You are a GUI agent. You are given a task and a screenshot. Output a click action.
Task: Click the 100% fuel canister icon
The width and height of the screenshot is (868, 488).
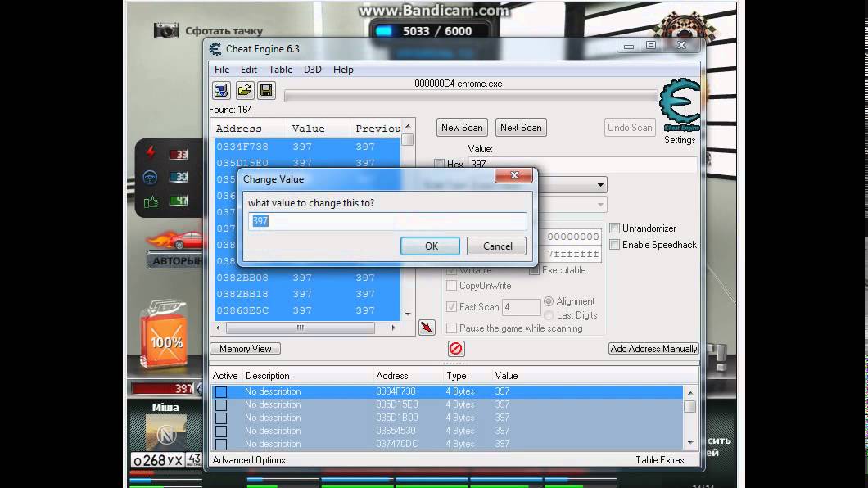pos(164,335)
